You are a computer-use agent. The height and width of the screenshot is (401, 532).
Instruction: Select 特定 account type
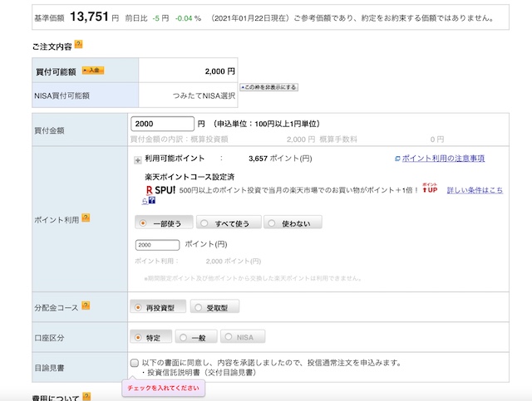pos(152,337)
